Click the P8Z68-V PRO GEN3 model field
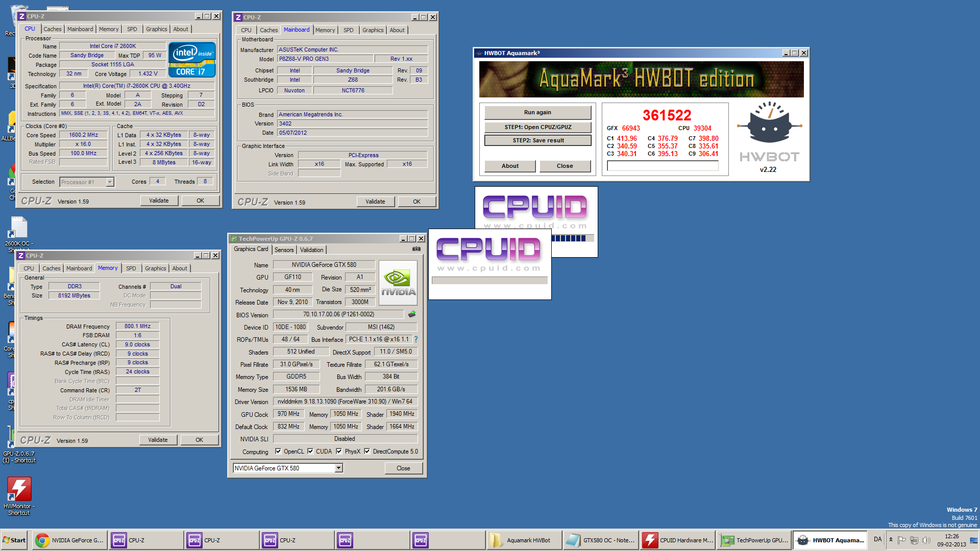Screen dimensions: 980x551 coord(325,59)
